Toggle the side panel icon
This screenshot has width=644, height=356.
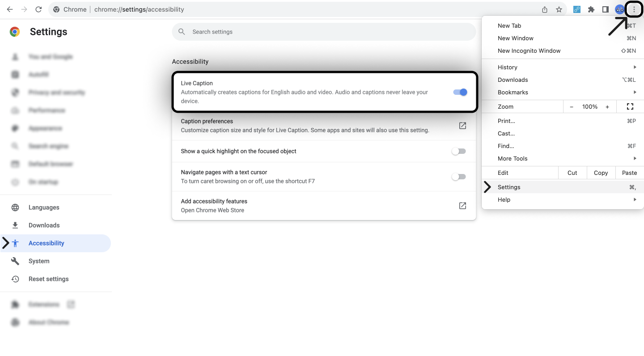click(605, 9)
